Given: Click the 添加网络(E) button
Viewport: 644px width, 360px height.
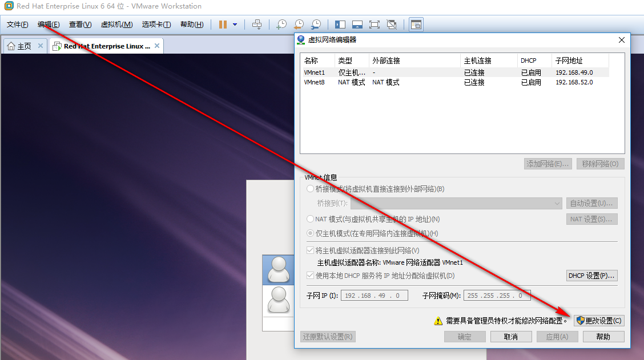Looking at the screenshot, I should coord(548,164).
